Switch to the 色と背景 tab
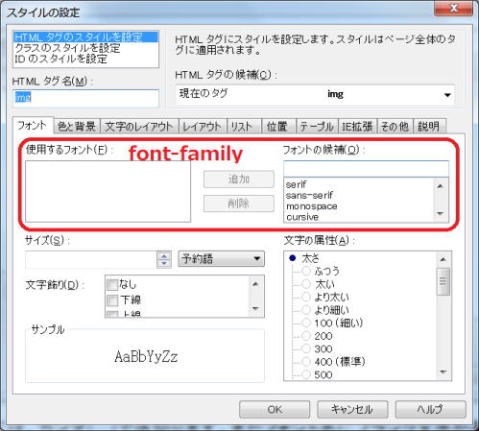The width and height of the screenshot is (479, 431). (77, 126)
